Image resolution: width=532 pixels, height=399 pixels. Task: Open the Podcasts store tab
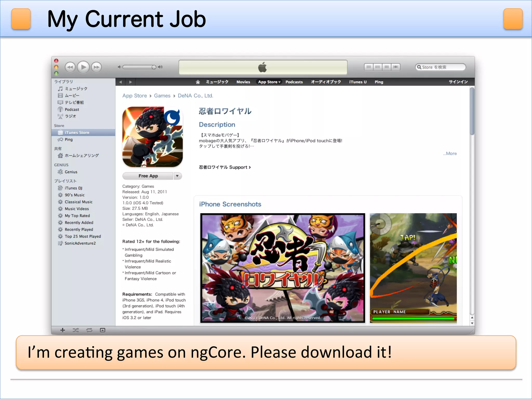[x=294, y=82]
